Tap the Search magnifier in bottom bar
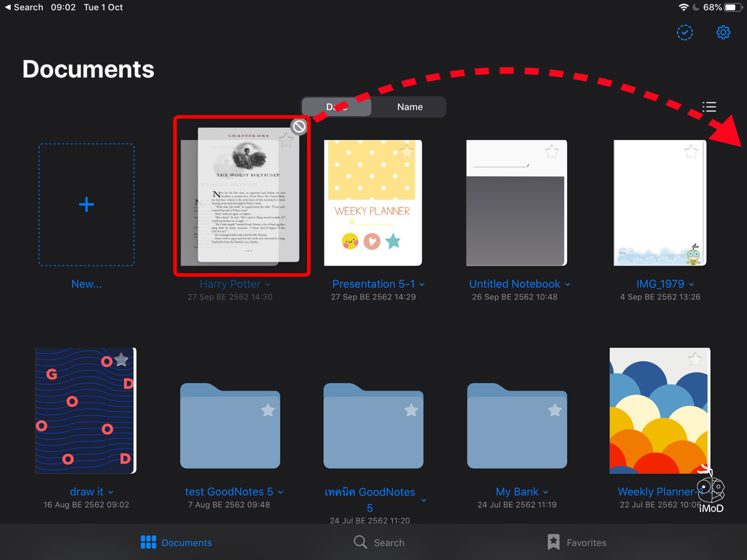Image resolution: width=747 pixels, height=560 pixels. click(x=361, y=542)
